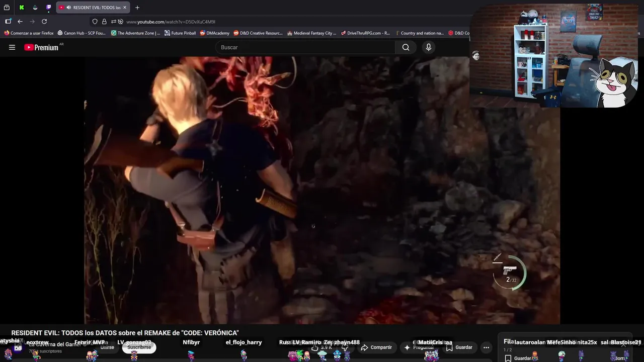
Task: Open the Firefox tab list button
Action: point(7,8)
